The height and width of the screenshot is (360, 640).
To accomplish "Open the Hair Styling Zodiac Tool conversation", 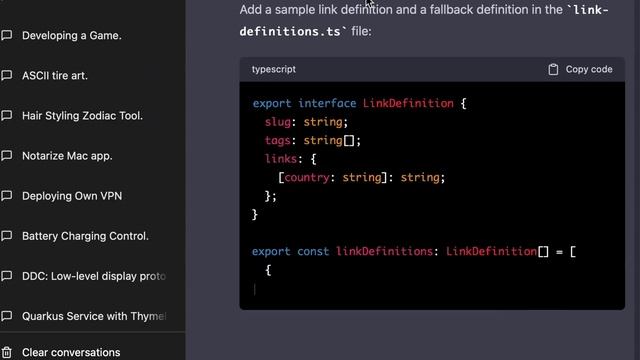I will [x=82, y=116].
